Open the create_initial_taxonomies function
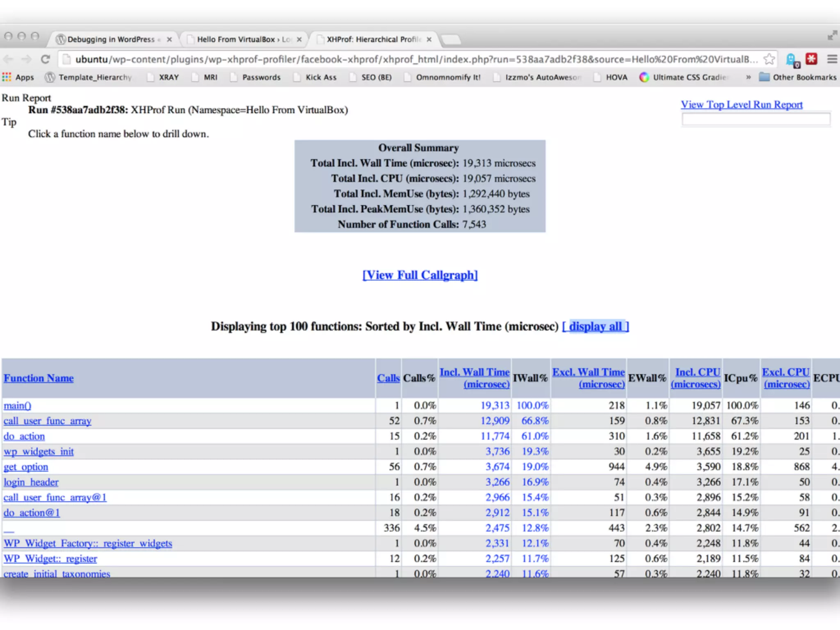 (57, 573)
